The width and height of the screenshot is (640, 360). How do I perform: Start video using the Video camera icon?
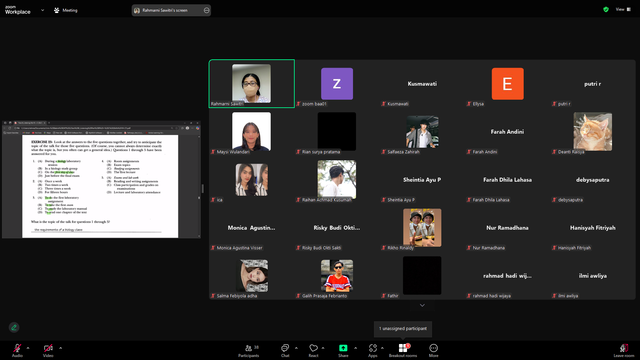[x=48, y=348]
